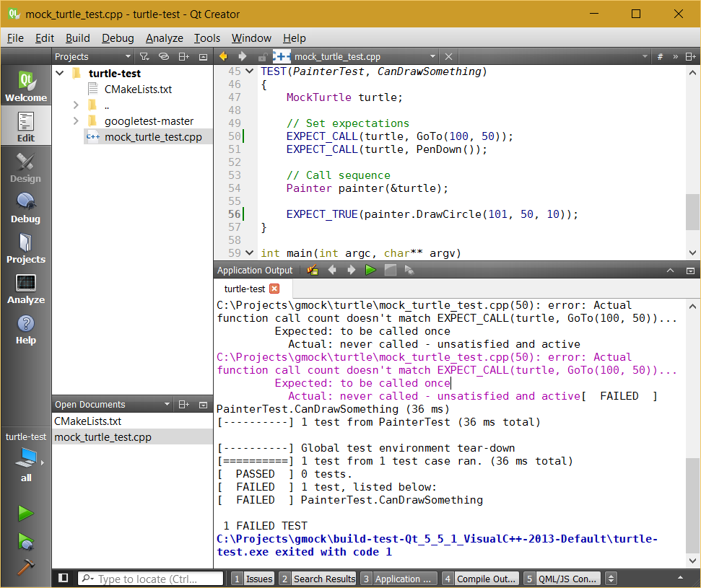
Task: Attach debugger to the running application
Action: point(409,271)
